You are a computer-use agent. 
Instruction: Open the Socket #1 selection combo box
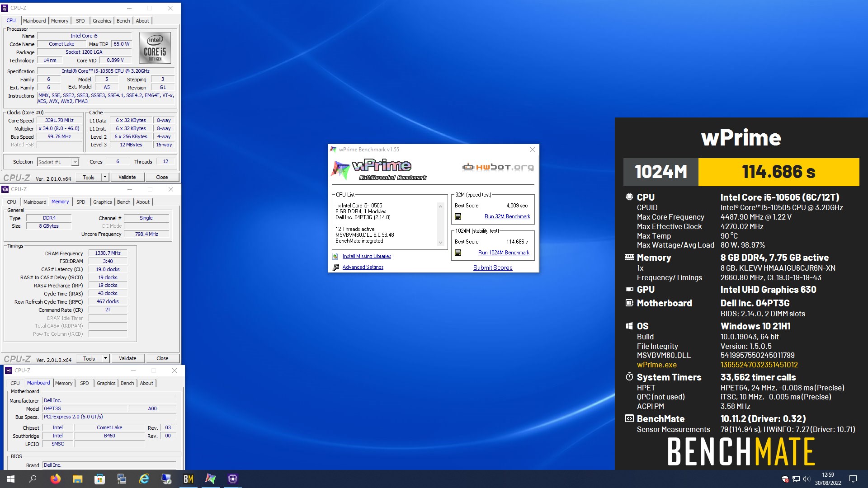[58, 162]
